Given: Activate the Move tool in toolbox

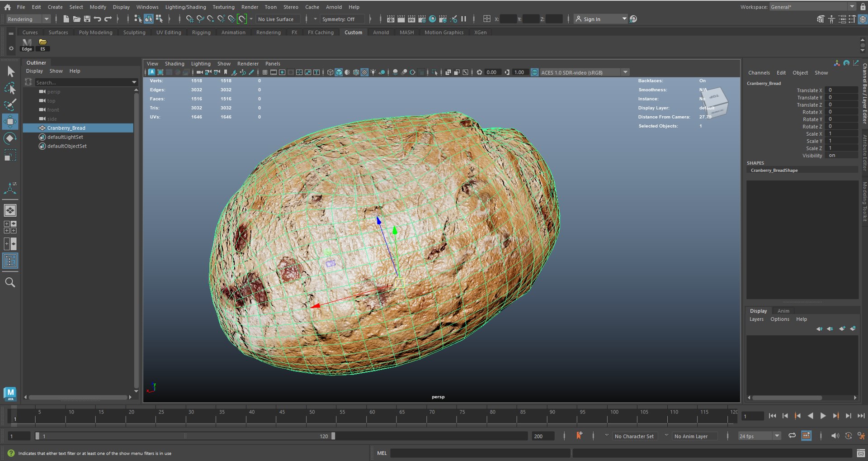Looking at the screenshot, I should (10, 121).
